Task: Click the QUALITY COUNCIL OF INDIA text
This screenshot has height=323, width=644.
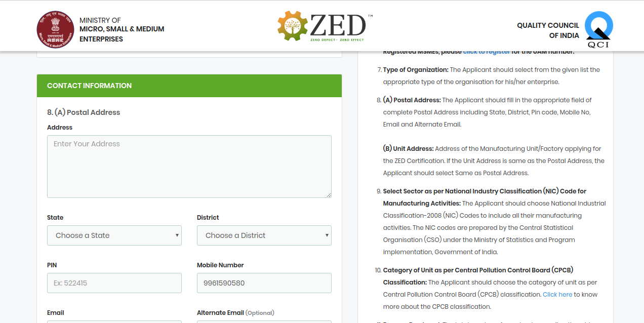Action: [548, 29]
